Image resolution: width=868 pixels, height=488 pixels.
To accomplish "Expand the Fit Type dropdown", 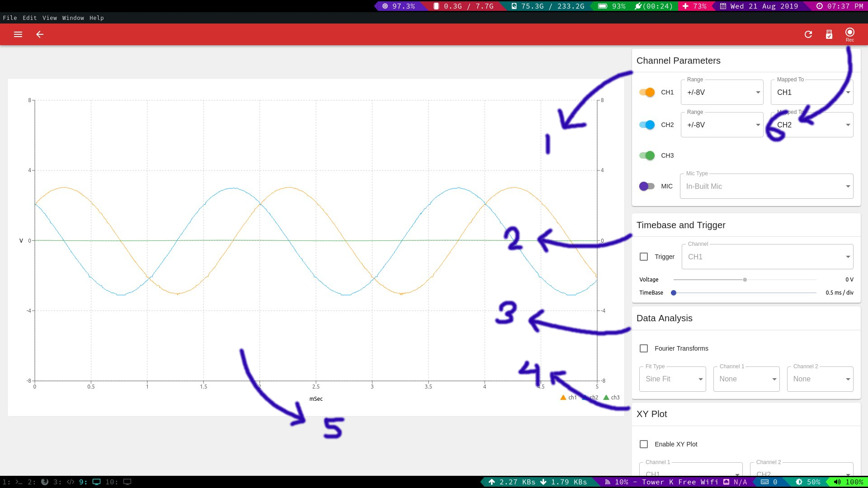I will (x=673, y=379).
